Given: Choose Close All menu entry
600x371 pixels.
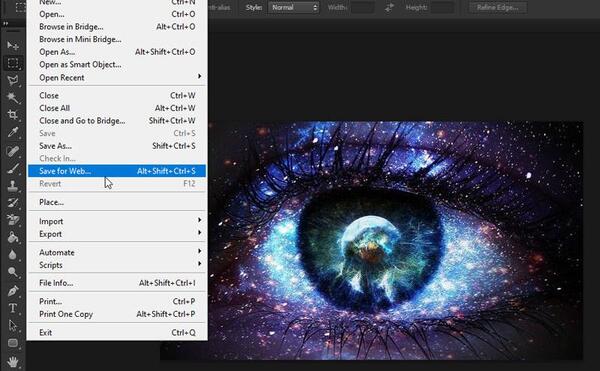Looking at the screenshot, I should (x=117, y=108).
